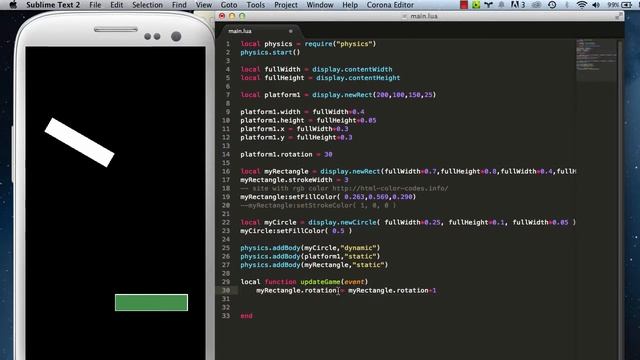Open the Window menu
The height and width of the screenshot is (360, 640).
320,5
